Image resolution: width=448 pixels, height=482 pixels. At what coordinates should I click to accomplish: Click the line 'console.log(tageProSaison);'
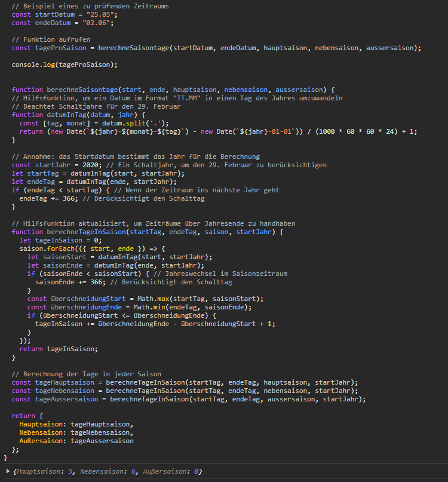pyautogui.click(x=65, y=65)
